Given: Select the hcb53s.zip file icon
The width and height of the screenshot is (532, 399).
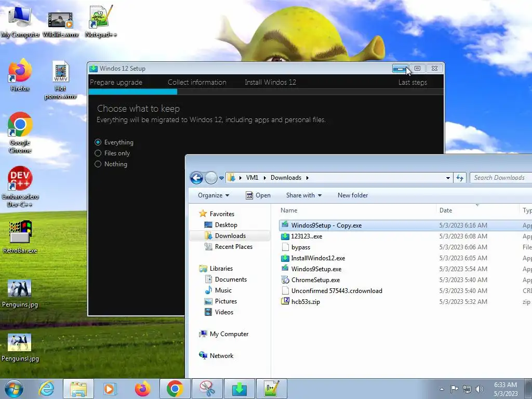Looking at the screenshot, I should tap(285, 301).
